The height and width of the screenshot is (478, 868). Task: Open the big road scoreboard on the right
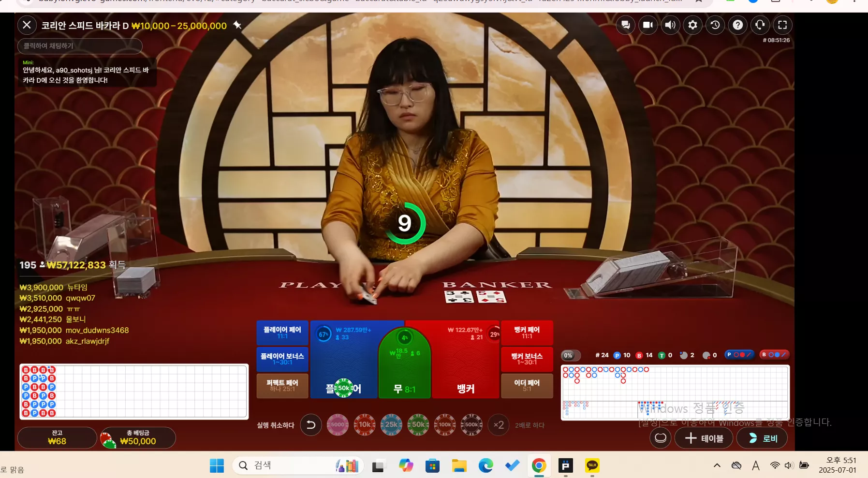click(675, 392)
